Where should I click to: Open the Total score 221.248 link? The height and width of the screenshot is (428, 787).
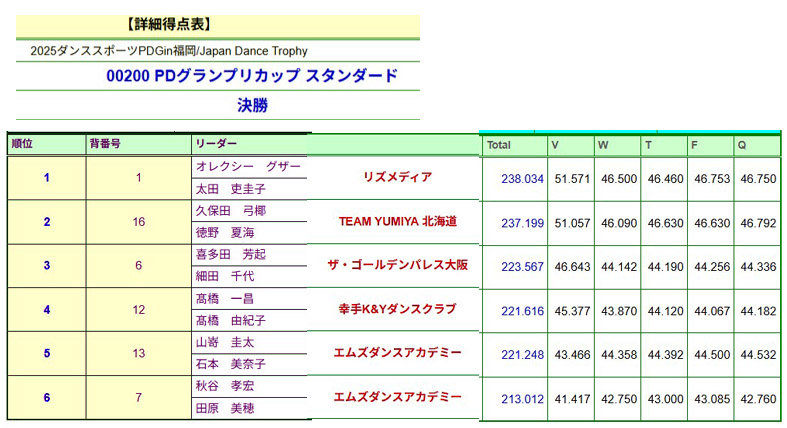[522, 355]
